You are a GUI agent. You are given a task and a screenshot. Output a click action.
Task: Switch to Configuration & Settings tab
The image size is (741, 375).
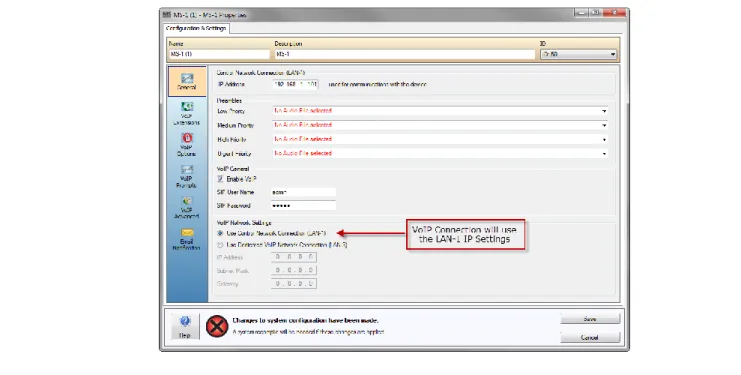196,28
